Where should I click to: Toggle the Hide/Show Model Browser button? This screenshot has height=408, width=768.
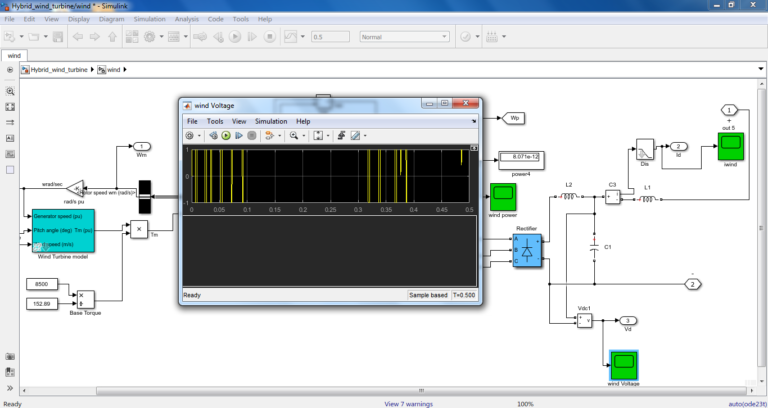pyautogui.click(x=10, y=70)
